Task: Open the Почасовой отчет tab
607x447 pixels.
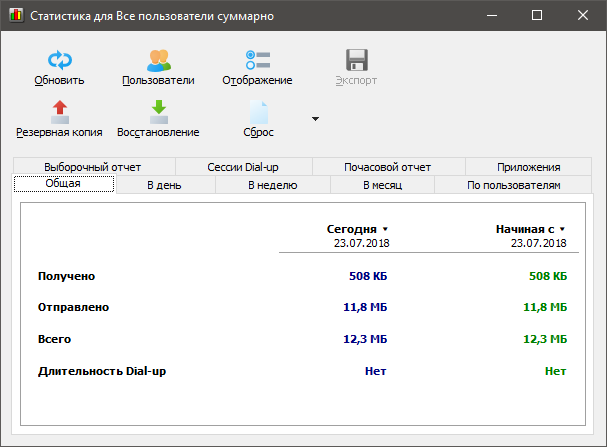Action: click(388, 167)
